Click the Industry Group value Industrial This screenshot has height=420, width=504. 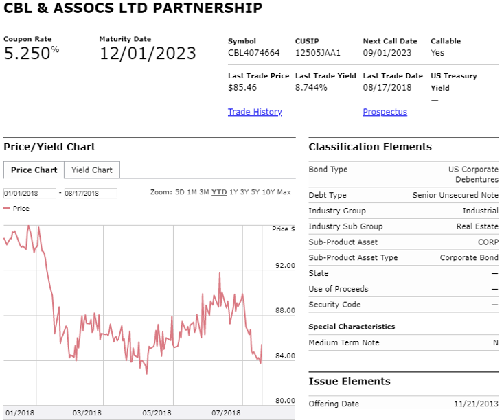(480, 211)
